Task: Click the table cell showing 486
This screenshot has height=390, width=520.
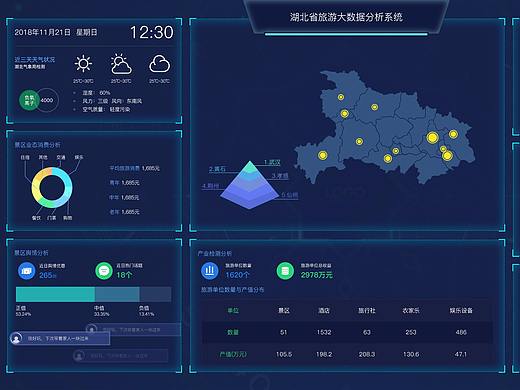Action: (x=461, y=332)
